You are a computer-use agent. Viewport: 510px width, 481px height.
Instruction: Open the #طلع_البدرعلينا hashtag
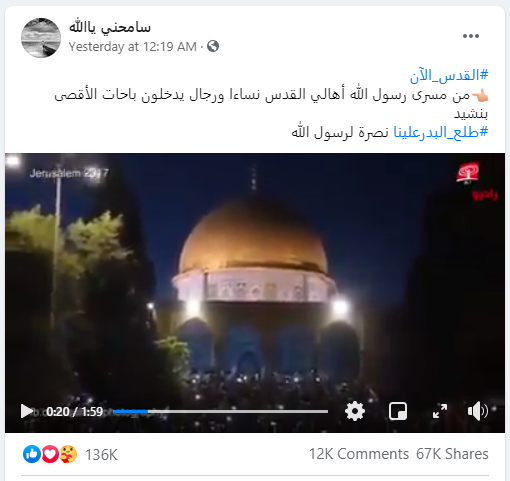coord(441,132)
